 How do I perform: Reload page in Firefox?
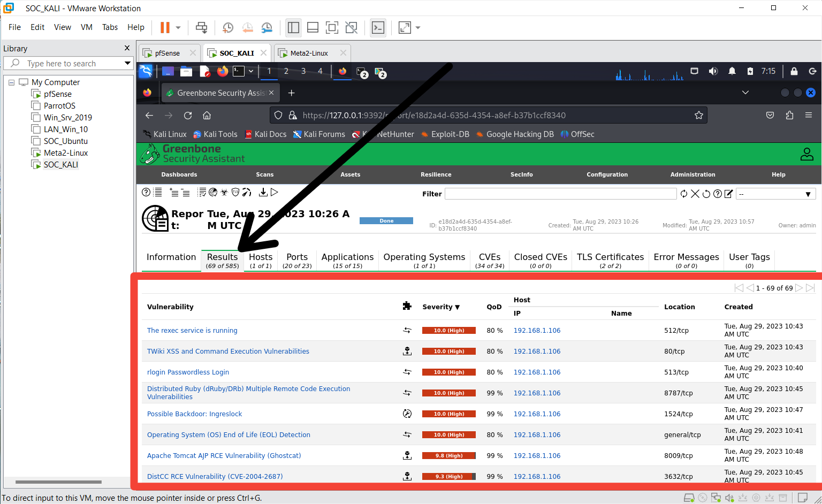pos(188,115)
